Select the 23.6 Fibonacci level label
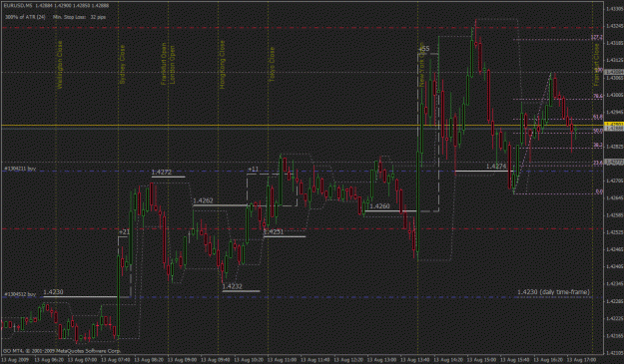Viewport: 624px width, 364px height. 598,163
